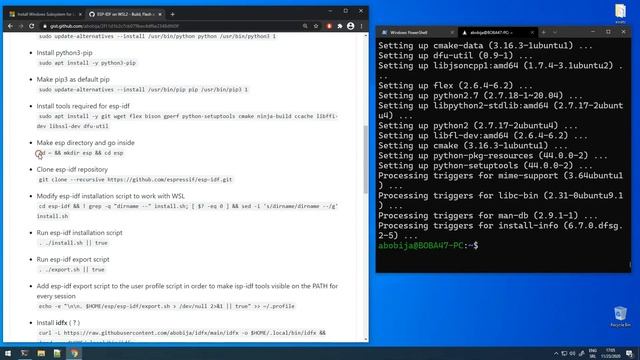640x360 pixels.
Task: Click the browser page scrollbar thumb
Action: coord(366,159)
